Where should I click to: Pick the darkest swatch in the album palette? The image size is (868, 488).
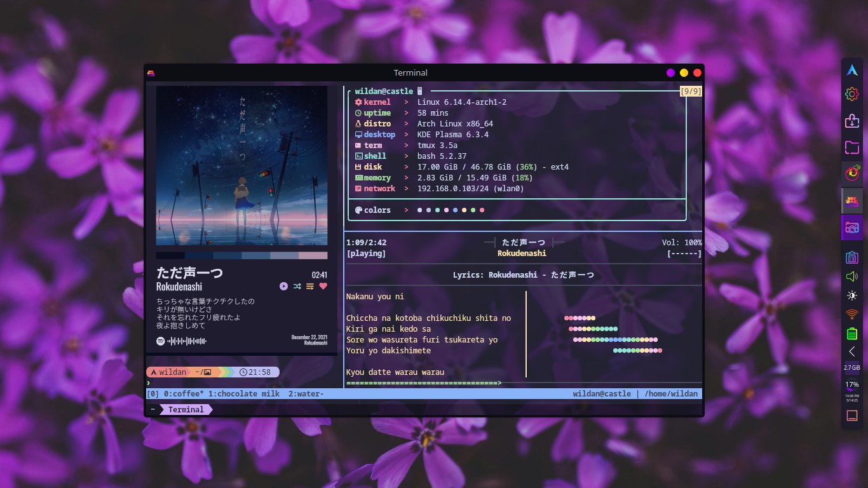point(170,255)
